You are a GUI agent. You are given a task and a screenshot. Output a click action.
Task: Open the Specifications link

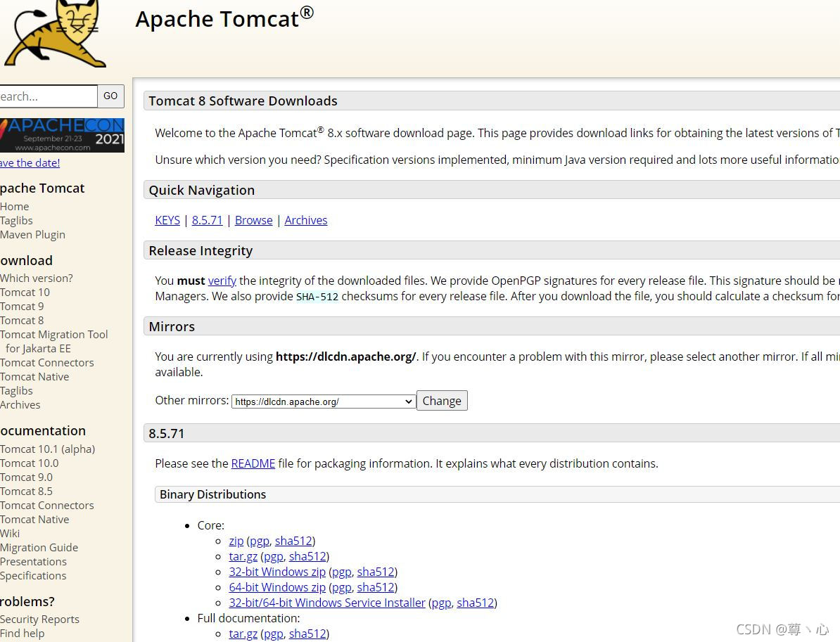[x=33, y=576]
